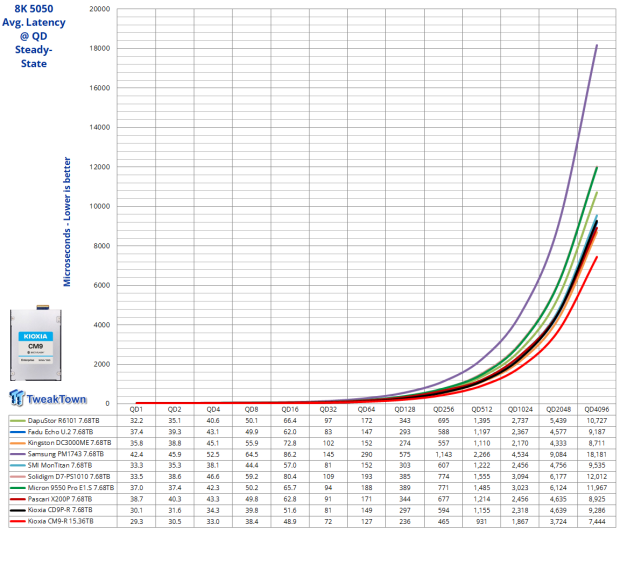Click Samsung QD1 value 42.4
This screenshot has width=620, height=568.
coord(136,454)
